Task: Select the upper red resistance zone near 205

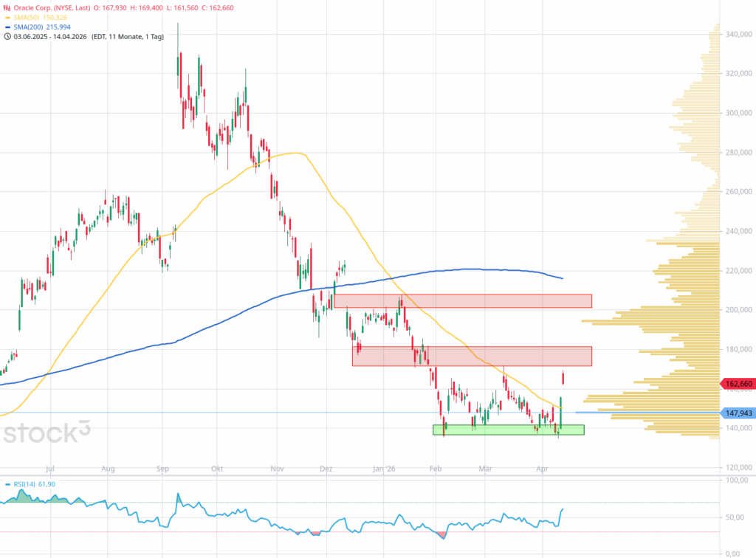Action: click(463, 301)
